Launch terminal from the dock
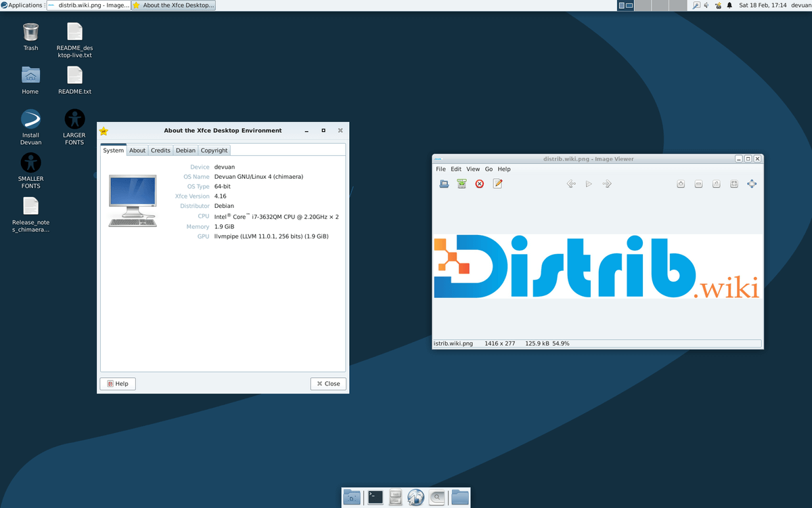Viewport: 812px width, 508px height. tap(376, 497)
